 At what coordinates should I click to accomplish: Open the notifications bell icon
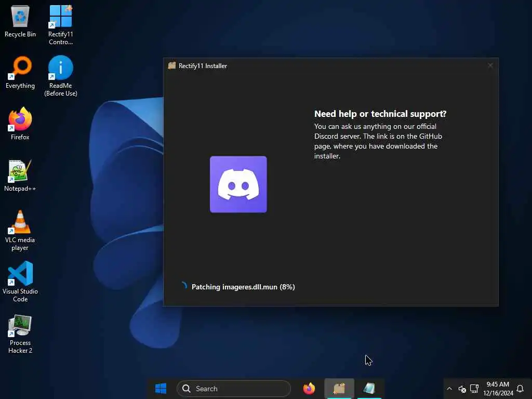[520, 389]
